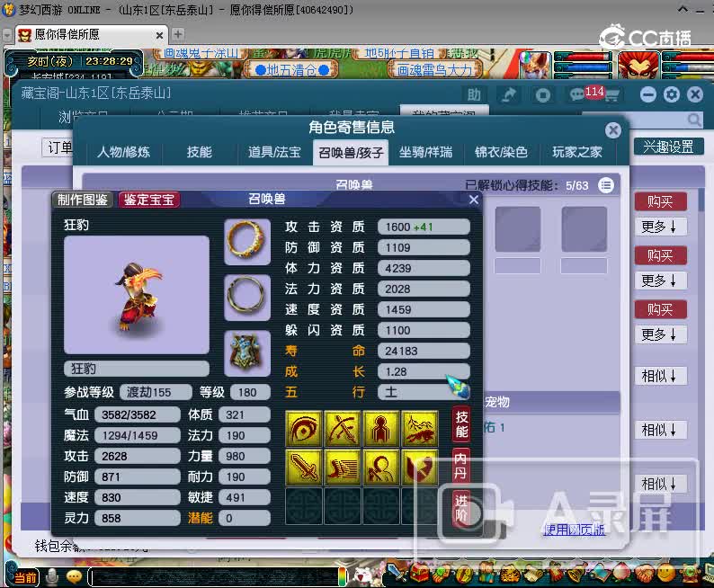The width and height of the screenshot is (714, 588).
Task: Switch to the 锦衣/染色 tab
Action: point(501,152)
